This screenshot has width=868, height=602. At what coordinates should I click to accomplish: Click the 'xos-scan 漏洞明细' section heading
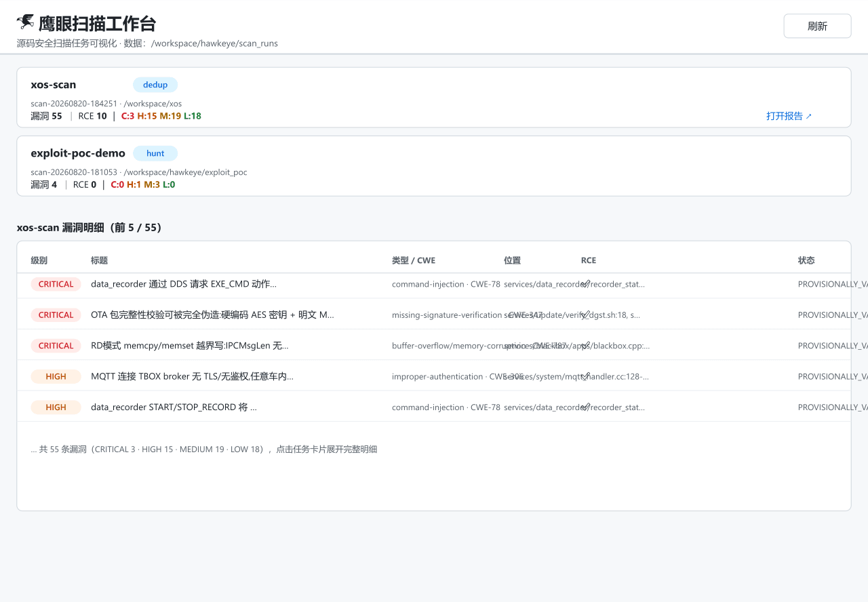[90, 228]
